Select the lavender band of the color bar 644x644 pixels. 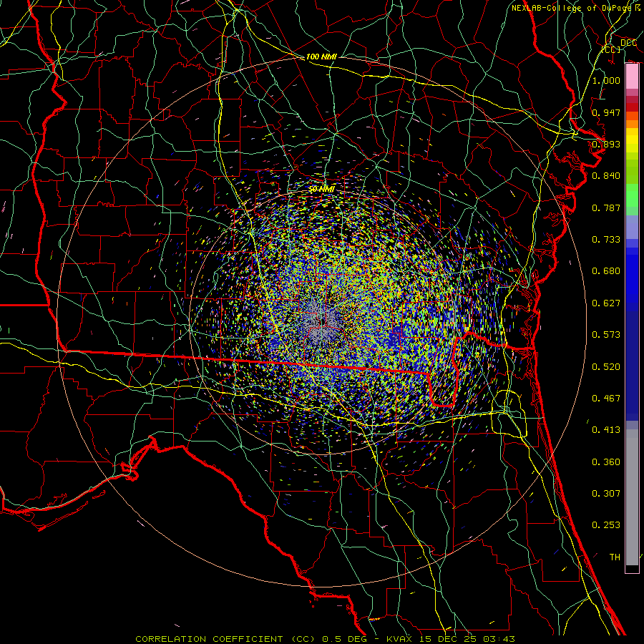tap(632, 227)
